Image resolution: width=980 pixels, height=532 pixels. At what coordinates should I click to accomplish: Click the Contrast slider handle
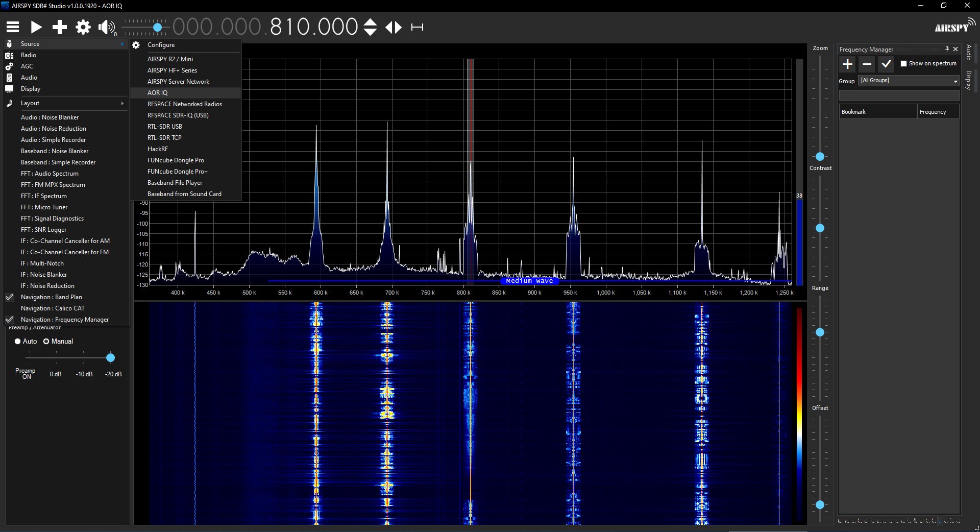click(820, 228)
